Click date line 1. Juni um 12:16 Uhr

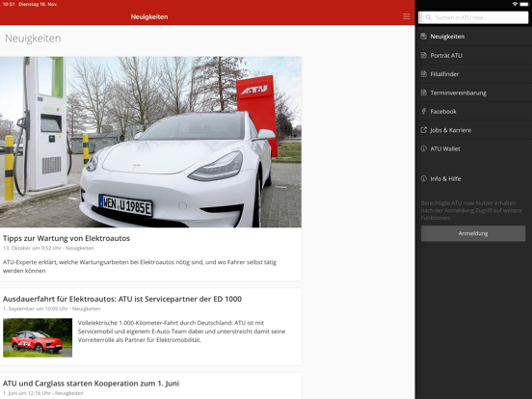pos(43,393)
